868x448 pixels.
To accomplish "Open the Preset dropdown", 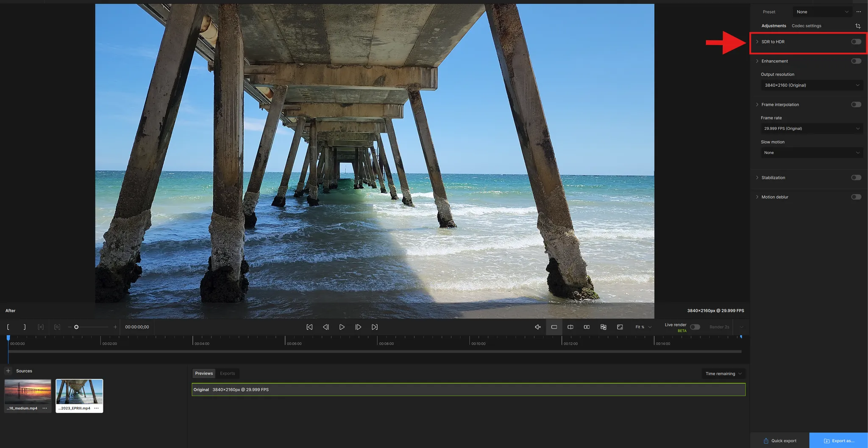I will coord(822,12).
